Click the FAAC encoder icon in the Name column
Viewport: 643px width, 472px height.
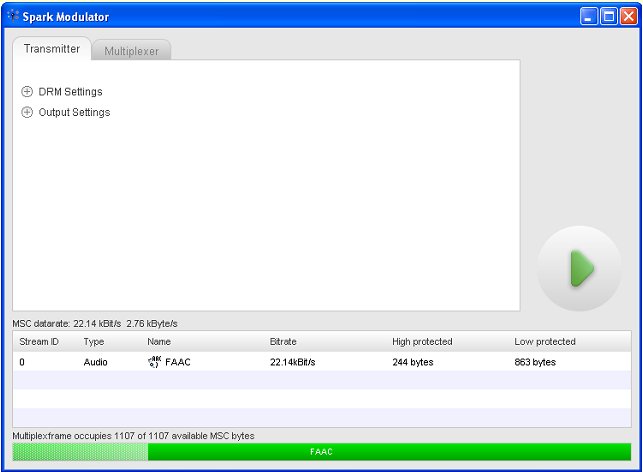[x=154, y=362]
